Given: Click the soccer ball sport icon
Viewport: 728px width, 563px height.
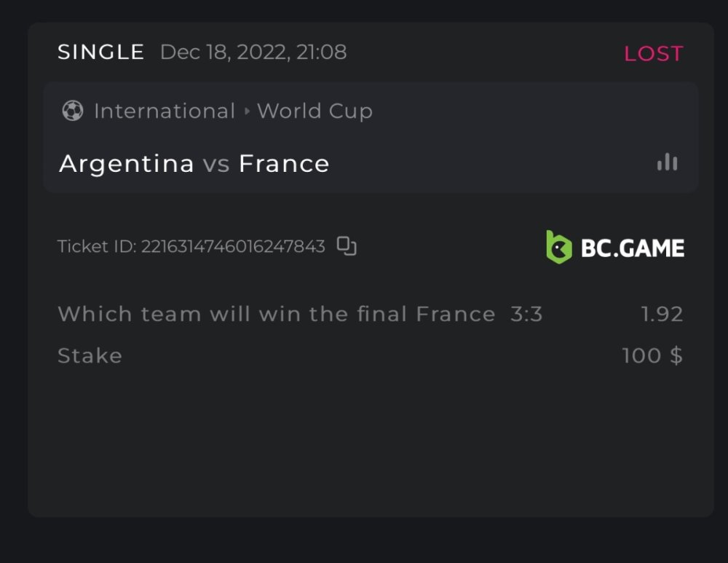Looking at the screenshot, I should [72, 111].
